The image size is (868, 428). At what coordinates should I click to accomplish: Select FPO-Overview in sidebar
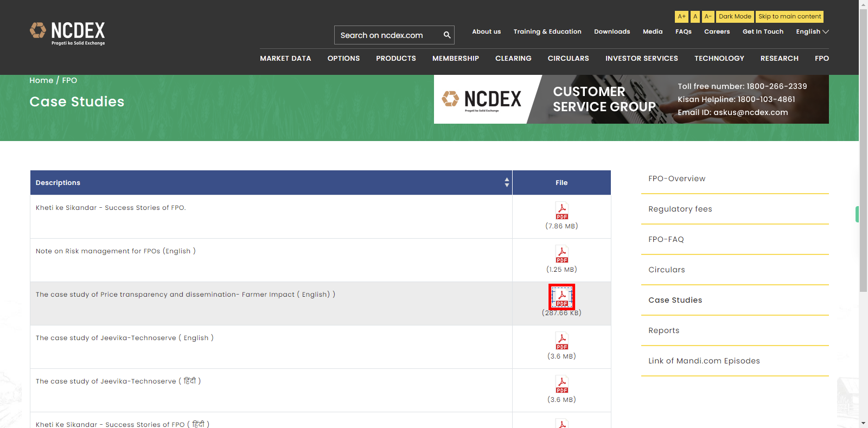pyautogui.click(x=735, y=178)
